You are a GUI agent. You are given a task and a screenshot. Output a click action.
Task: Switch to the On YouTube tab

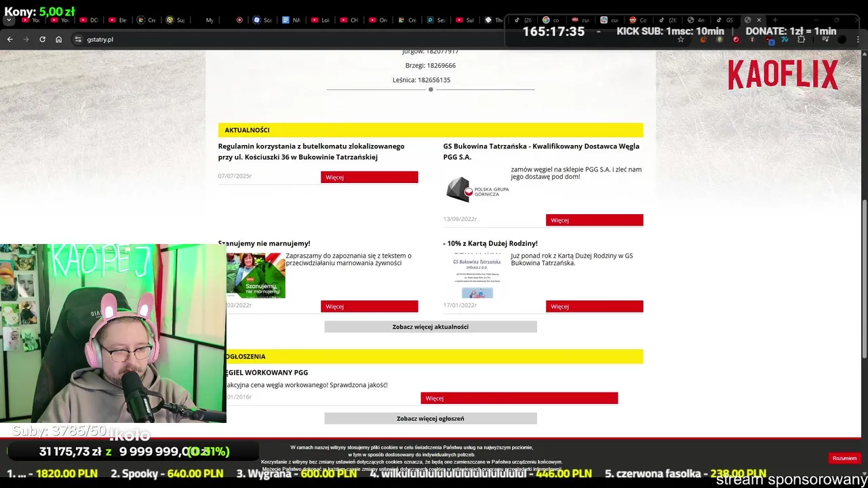[378, 20]
